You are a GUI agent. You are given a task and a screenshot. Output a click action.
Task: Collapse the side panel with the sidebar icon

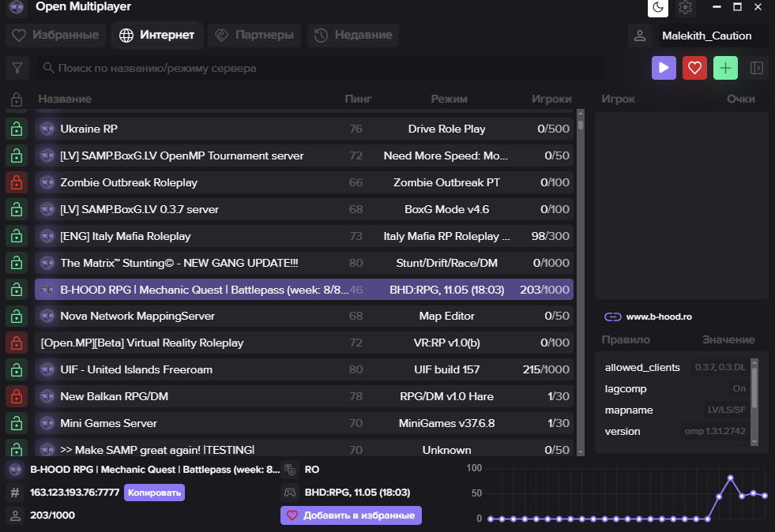click(756, 68)
